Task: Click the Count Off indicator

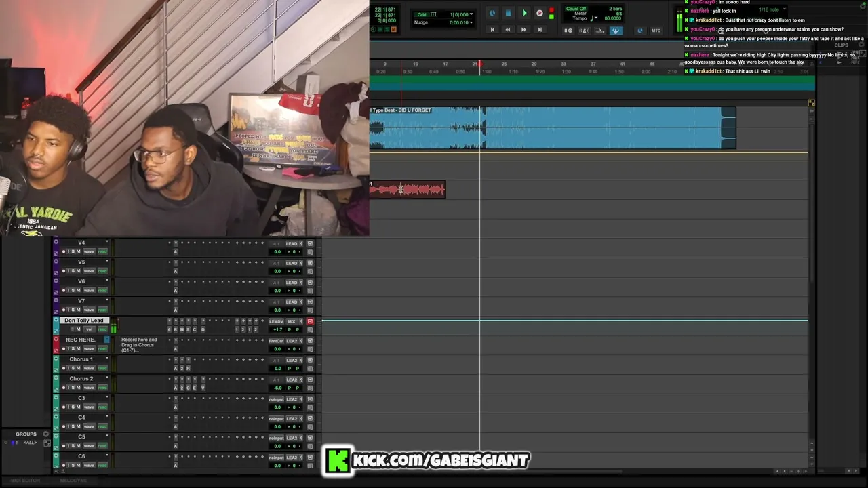Action: tap(576, 9)
